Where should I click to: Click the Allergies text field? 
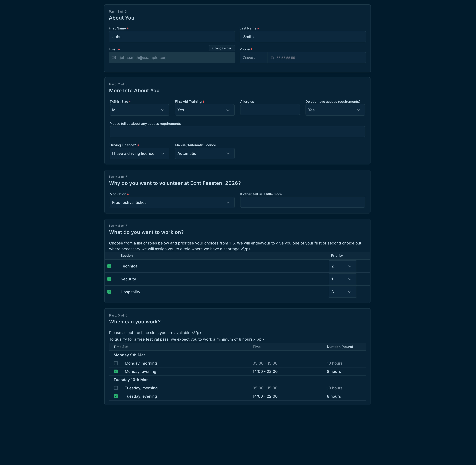[x=270, y=110]
